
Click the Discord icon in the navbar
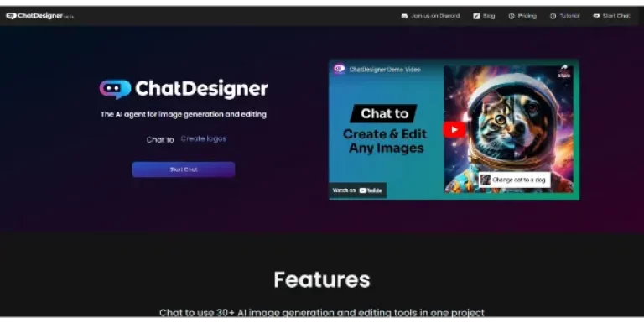click(404, 16)
